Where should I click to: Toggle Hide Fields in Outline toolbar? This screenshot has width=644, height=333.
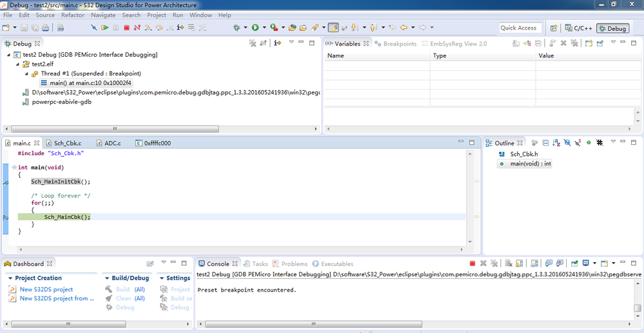coord(567,143)
